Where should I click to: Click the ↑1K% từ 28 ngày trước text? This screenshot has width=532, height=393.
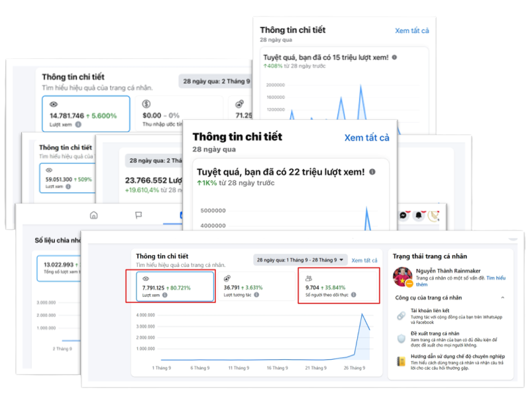[x=236, y=183]
